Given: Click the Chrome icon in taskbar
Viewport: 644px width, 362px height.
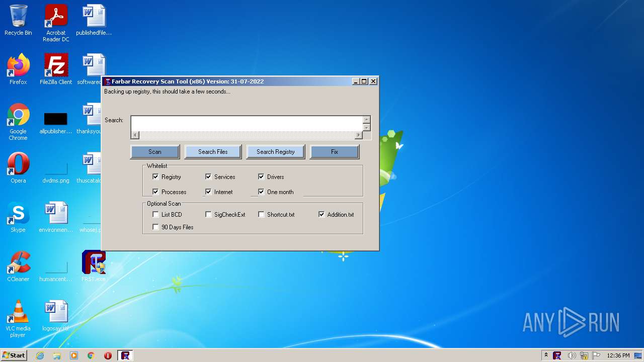Looking at the screenshot, I should (x=91, y=355).
